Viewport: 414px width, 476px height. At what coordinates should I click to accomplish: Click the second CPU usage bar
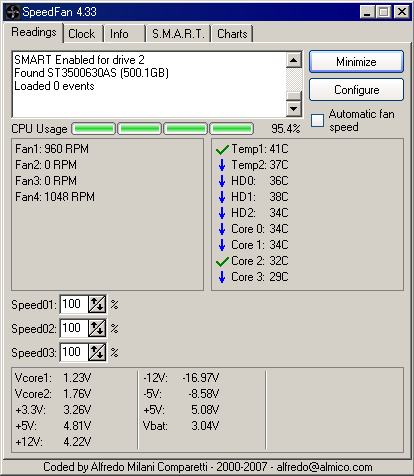pyautogui.click(x=140, y=129)
